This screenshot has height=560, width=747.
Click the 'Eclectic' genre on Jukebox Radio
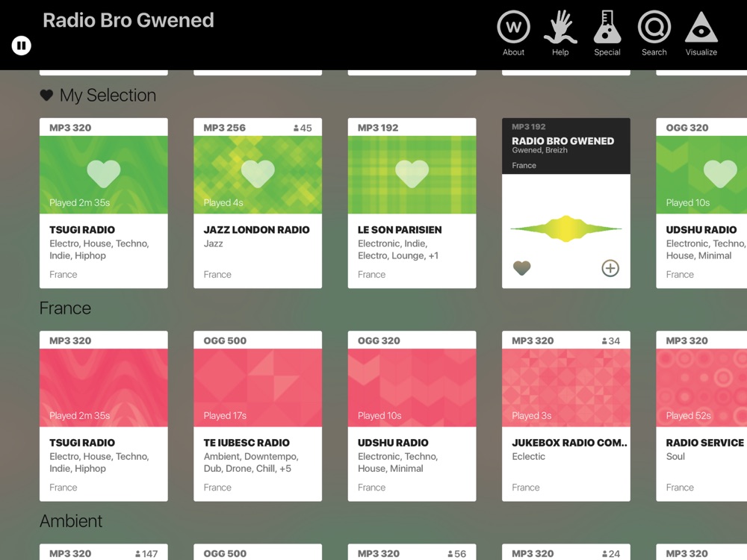[528, 456]
